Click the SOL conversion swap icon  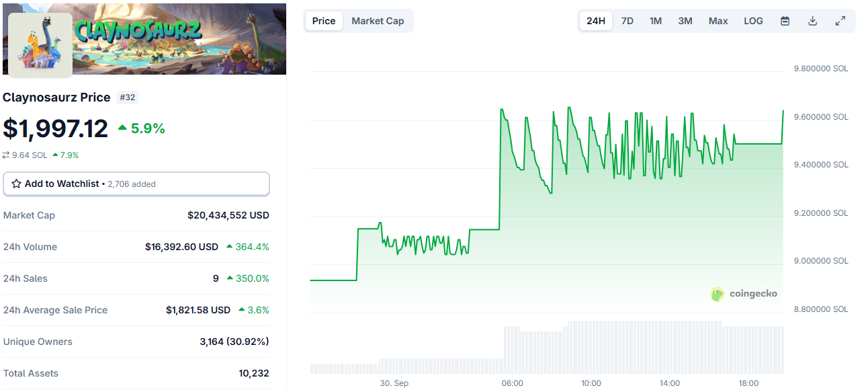pyautogui.click(x=6, y=155)
